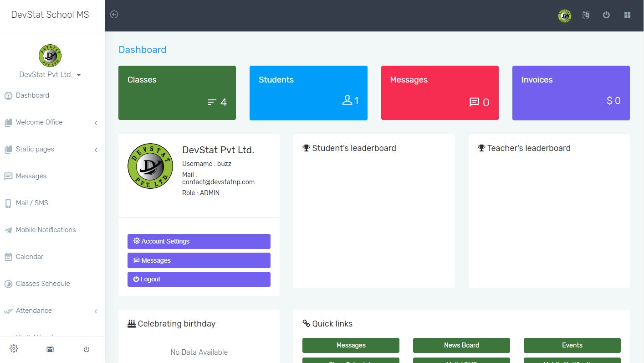
Task: Expand Attendance submenu chevron
Action: pos(96,311)
